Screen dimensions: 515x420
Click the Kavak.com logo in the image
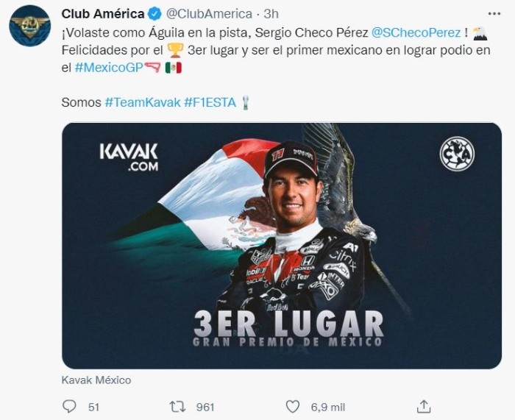129,157
